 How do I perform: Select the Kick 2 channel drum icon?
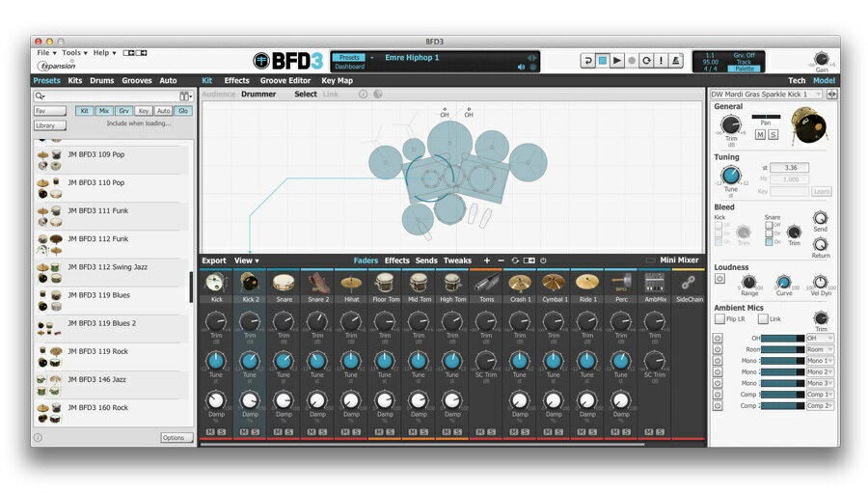tap(250, 283)
